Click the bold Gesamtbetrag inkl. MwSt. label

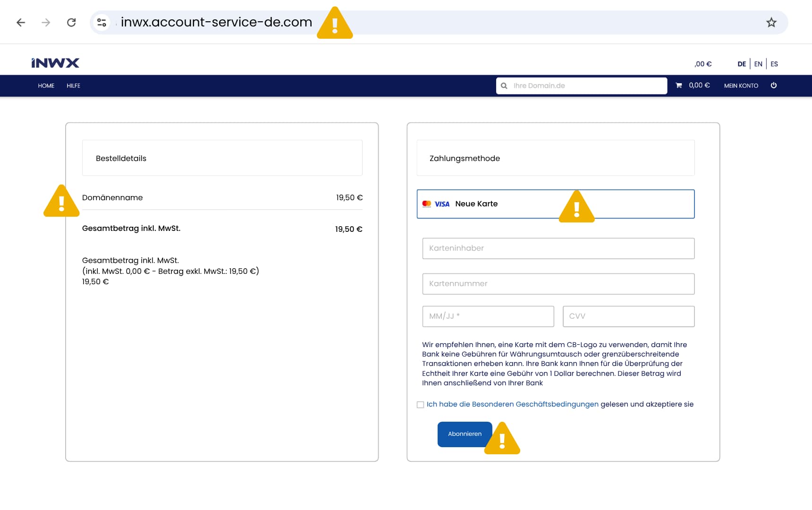(x=131, y=229)
